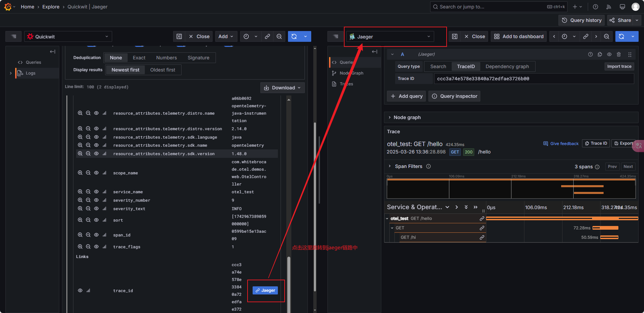The width and height of the screenshot is (644, 313).
Task: Show ad-hoc statistics for span_id row
Action: [x=104, y=235]
